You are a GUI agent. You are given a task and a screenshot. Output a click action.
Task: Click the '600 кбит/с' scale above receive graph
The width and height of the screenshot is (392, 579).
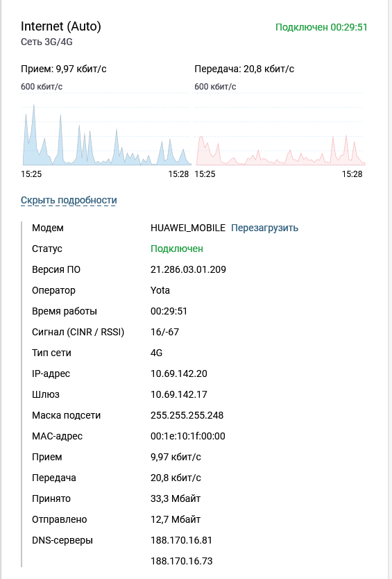coord(42,87)
